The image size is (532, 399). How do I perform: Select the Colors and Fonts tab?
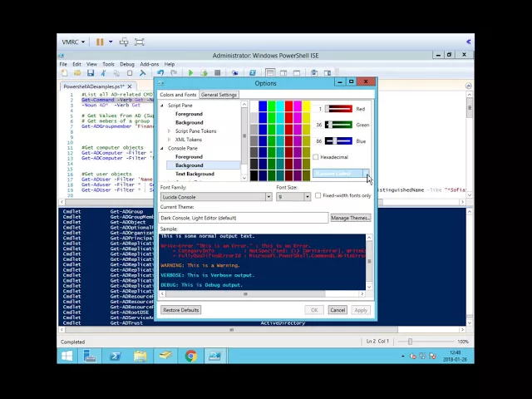click(x=178, y=95)
